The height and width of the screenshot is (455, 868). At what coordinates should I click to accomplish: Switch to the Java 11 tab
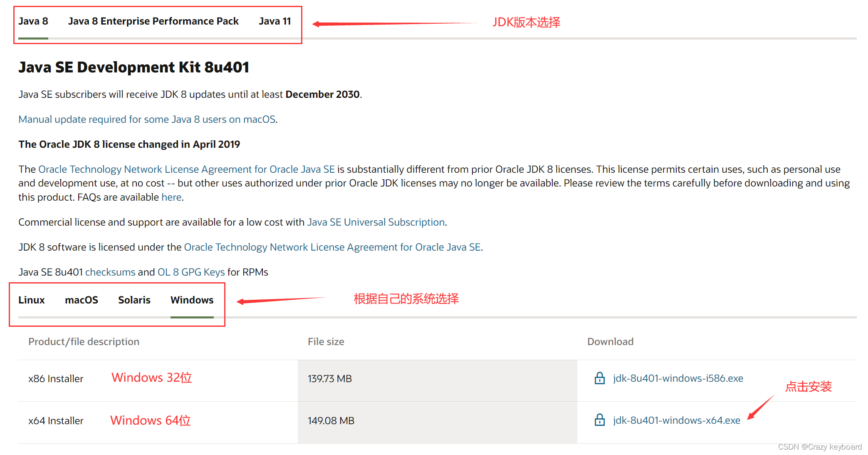[275, 21]
